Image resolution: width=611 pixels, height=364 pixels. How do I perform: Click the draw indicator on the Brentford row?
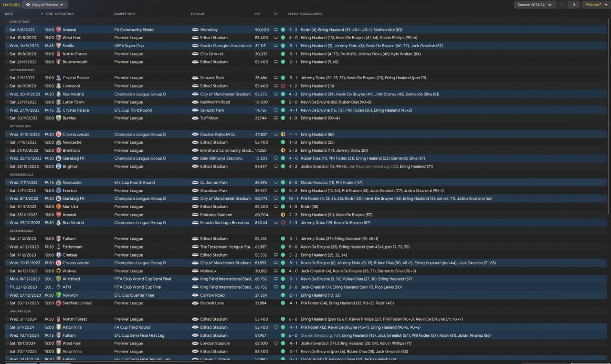[283, 150]
